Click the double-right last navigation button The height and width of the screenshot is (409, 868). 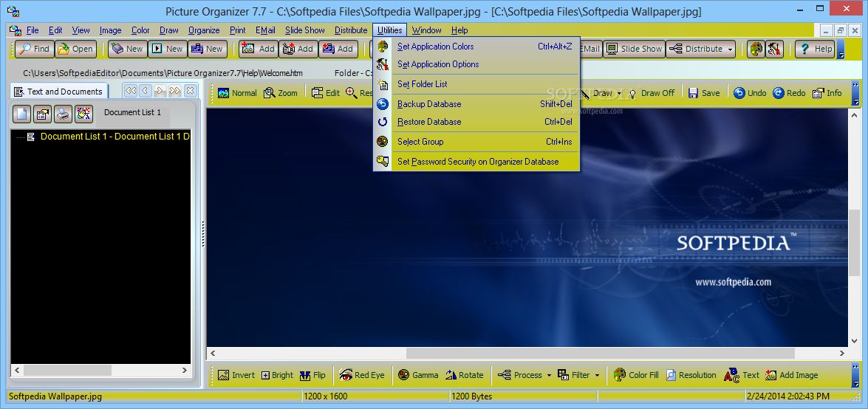[175, 91]
